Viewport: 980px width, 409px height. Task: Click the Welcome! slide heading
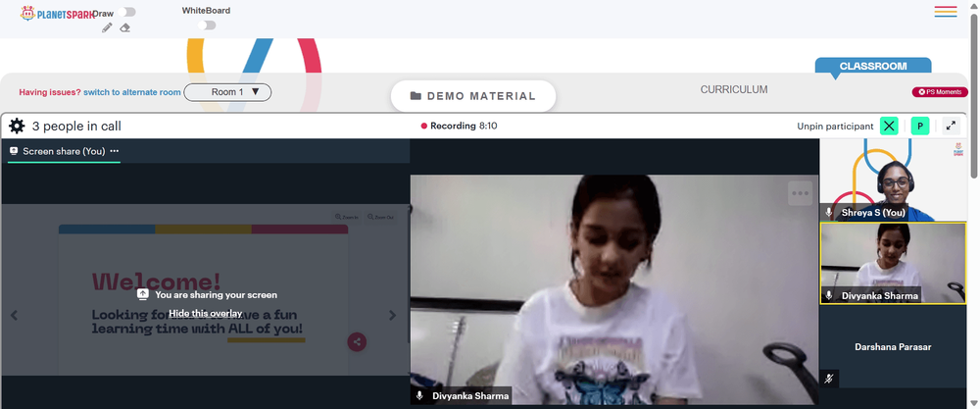tap(156, 281)
